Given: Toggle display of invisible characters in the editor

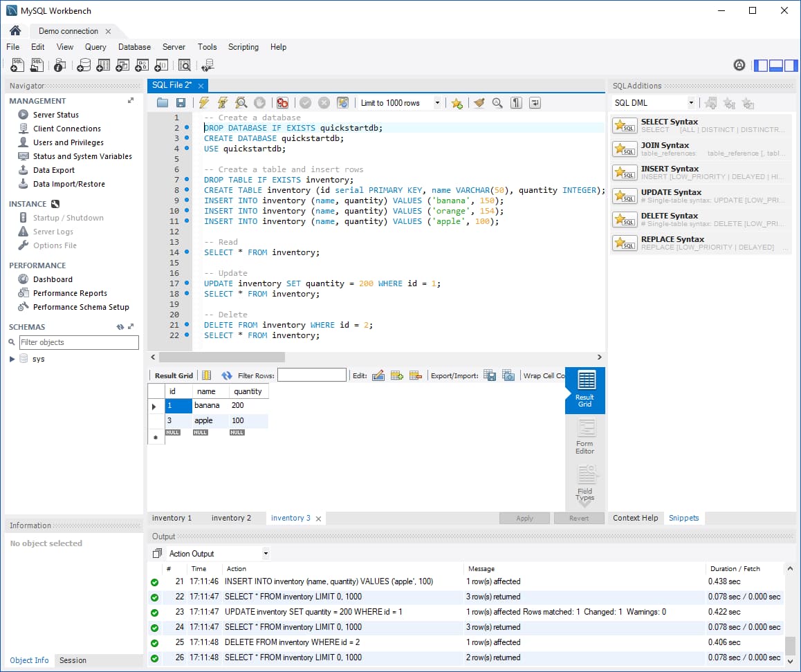Looking at the screenshot, I should [516, 102].
